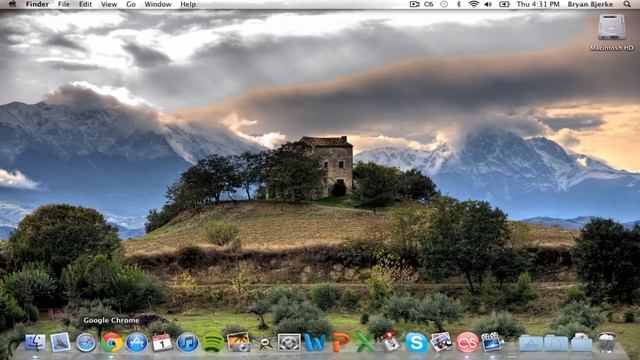This screenshot has height=360, width=640.
Task: Open the Wi-Fi status menu
Action: point(473,4)
